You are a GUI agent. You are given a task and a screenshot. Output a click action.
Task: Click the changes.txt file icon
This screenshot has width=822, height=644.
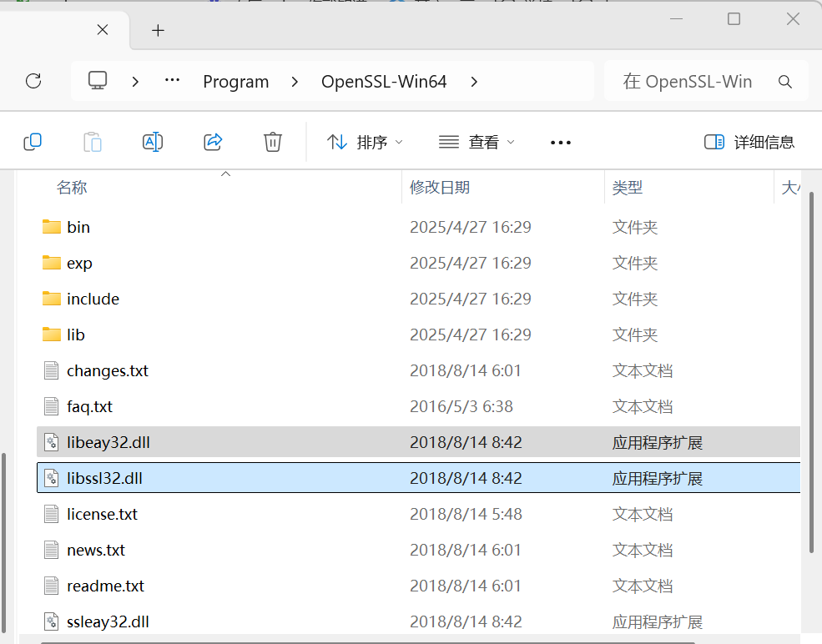click(x=52, y=370)
